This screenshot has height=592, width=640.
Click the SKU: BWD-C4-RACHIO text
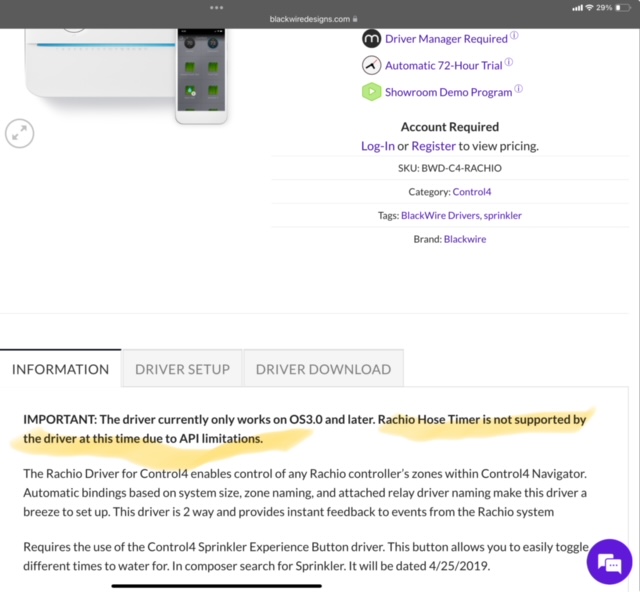coord(450,168)
